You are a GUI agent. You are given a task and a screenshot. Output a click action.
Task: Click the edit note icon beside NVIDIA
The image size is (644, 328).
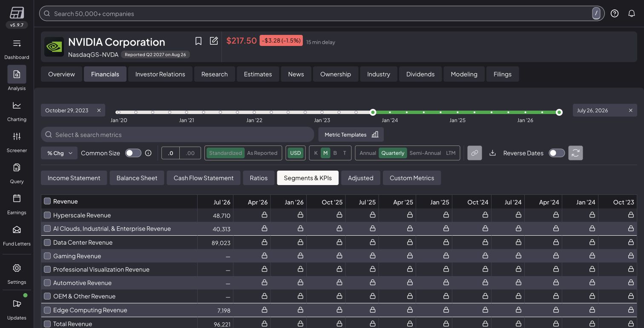pyautogui.click(x=214, y=41)
